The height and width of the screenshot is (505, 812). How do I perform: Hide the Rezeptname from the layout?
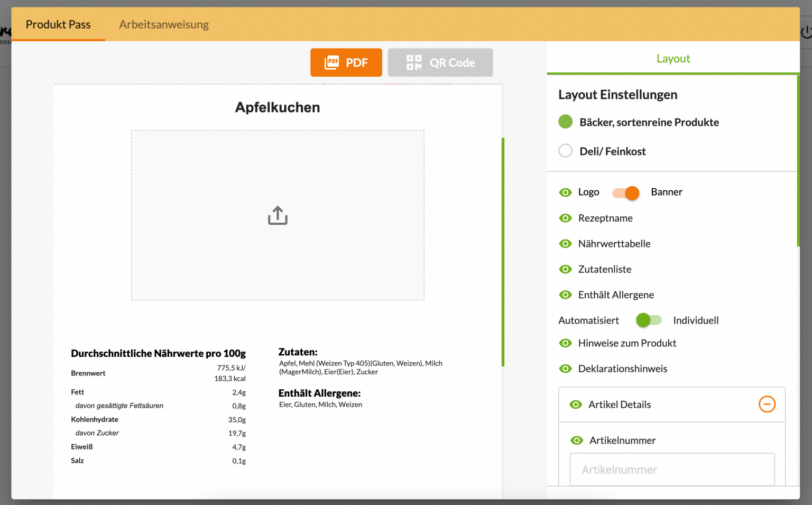coord(565,218)
